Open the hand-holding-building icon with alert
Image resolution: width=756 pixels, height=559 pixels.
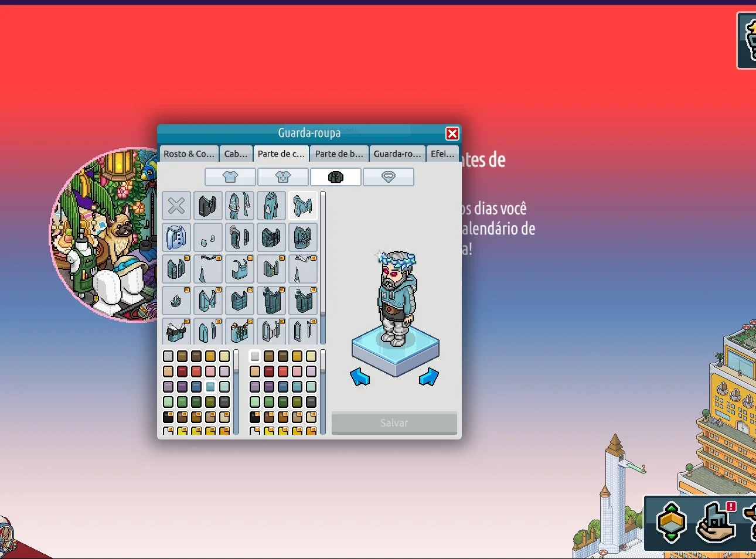click(x=716, y=522)
